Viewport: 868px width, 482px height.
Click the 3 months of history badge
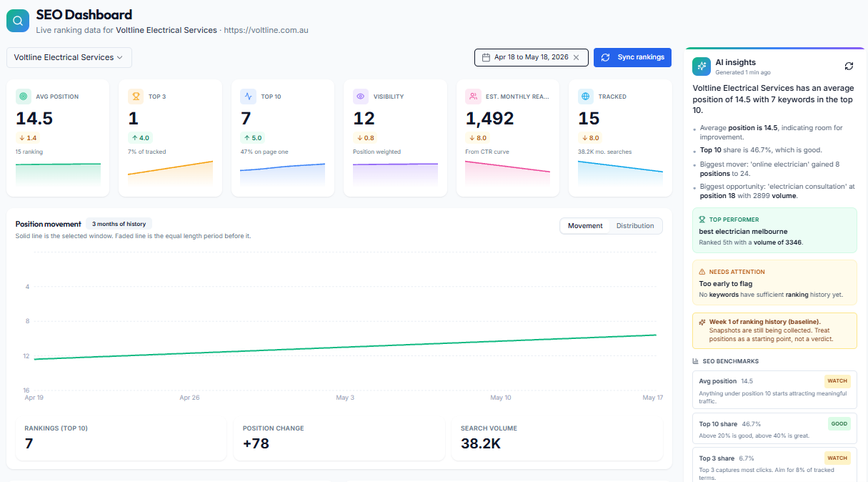click(119, 224)
